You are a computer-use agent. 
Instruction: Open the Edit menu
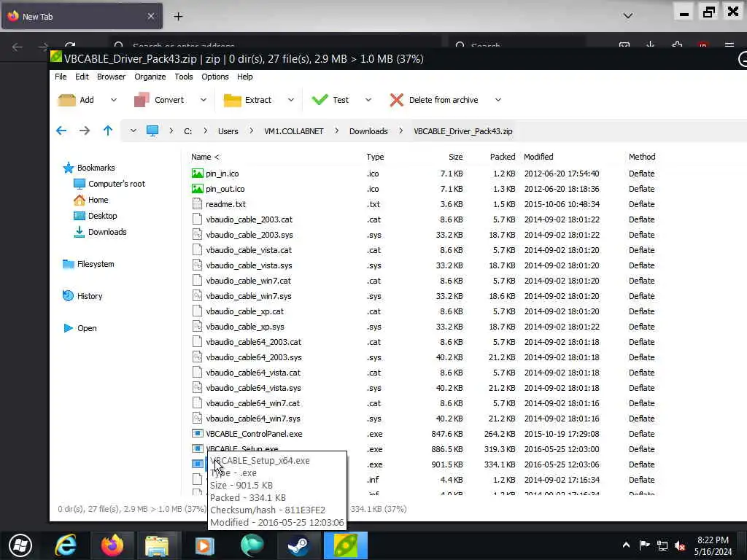82,77
